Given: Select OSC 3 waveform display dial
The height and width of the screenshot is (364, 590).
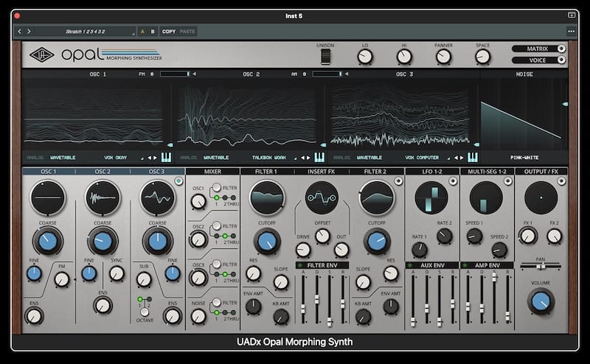Looking at the screenshot, I should (x=158, y=197).
